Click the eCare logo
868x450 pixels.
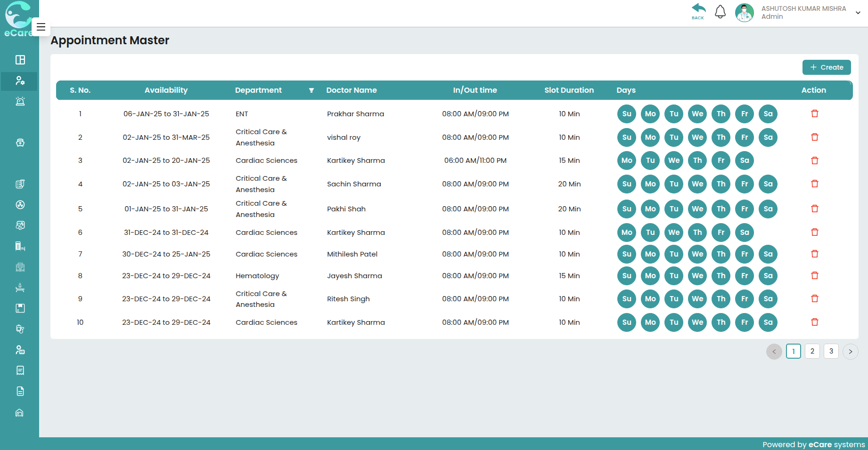click(18, 19)
